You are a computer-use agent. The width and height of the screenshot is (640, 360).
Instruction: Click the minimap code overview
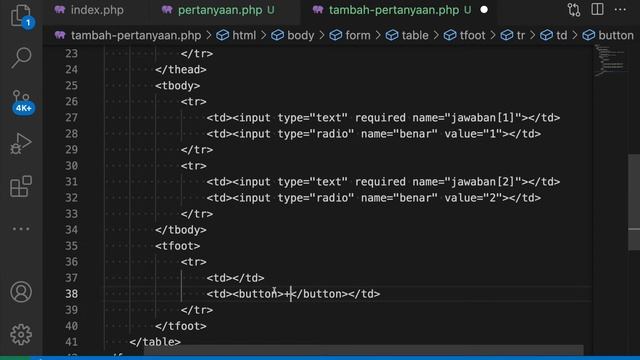click(x=609, y=62)
